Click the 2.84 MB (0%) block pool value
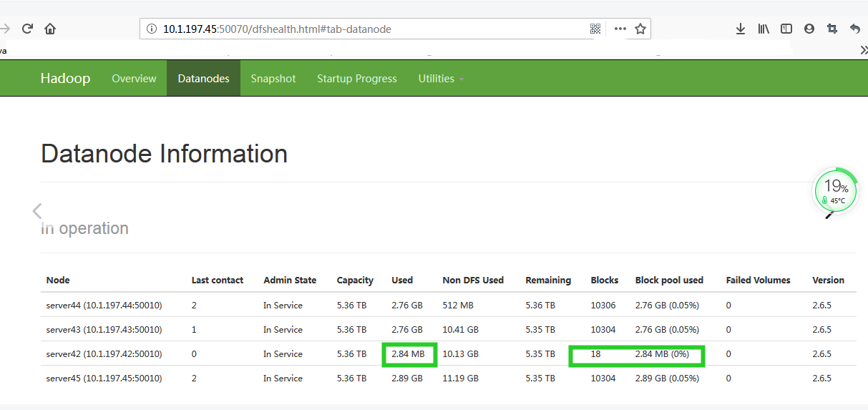868x410 pixels. pyautogui.click(x=662, y=353)
